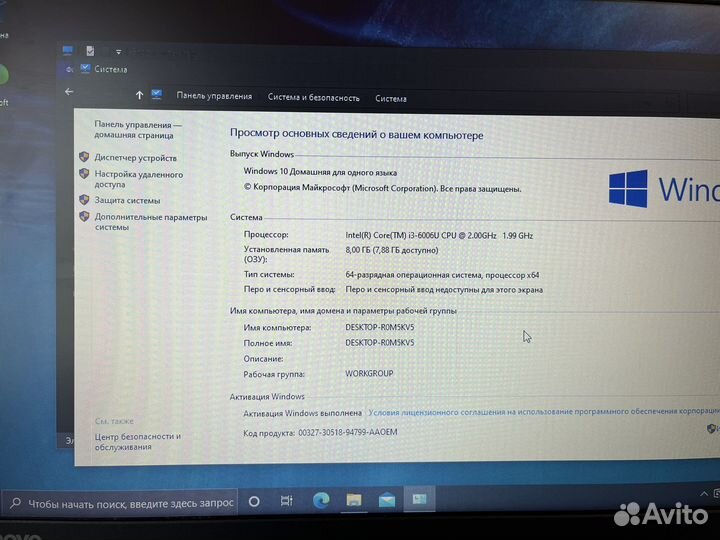This screenshot has height=540, width=720.
Task: Open Центр безопасности и обслуживания link
Action: (x=137, y=441)
